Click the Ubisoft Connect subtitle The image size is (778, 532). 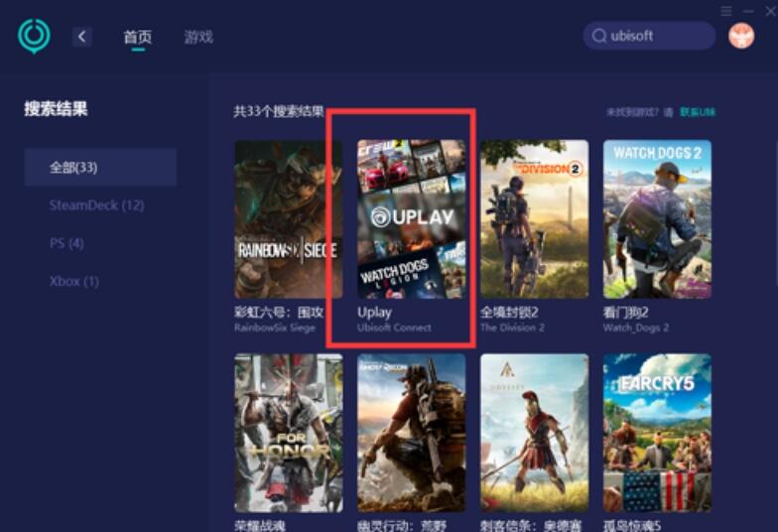(x=394, y=328)
